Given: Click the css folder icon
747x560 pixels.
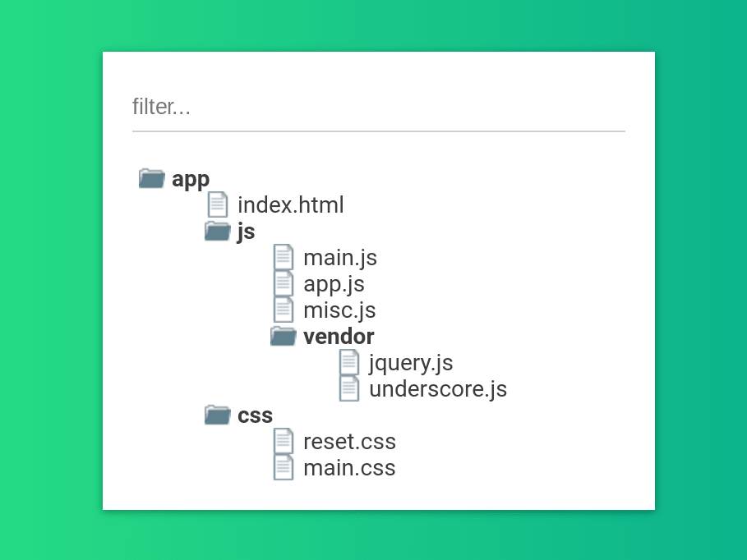Looking at the screenshot, I should pos(216,415).
